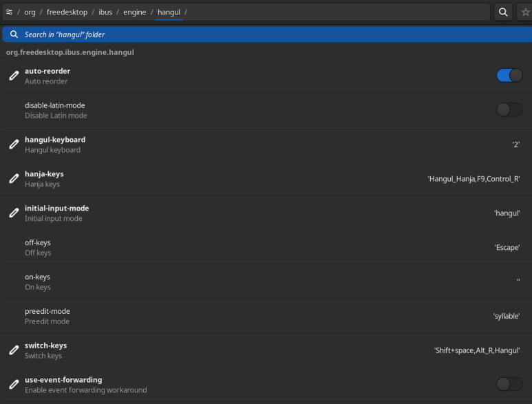Image resolution: width=532 pixels, height=404 pixels.
Task: Turn off the auto-reorder switch
Action: click(x=509, y=75)
